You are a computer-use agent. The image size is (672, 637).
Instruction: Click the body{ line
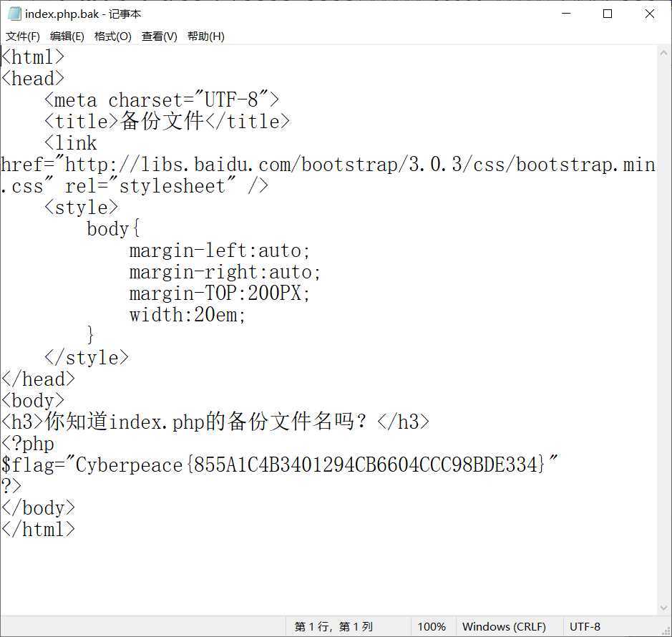tap(113, 229)
